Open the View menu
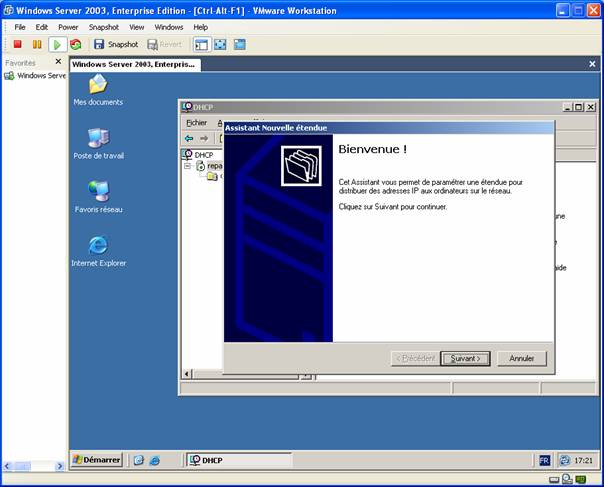The image size is (604, 487). tap(136, 27)
